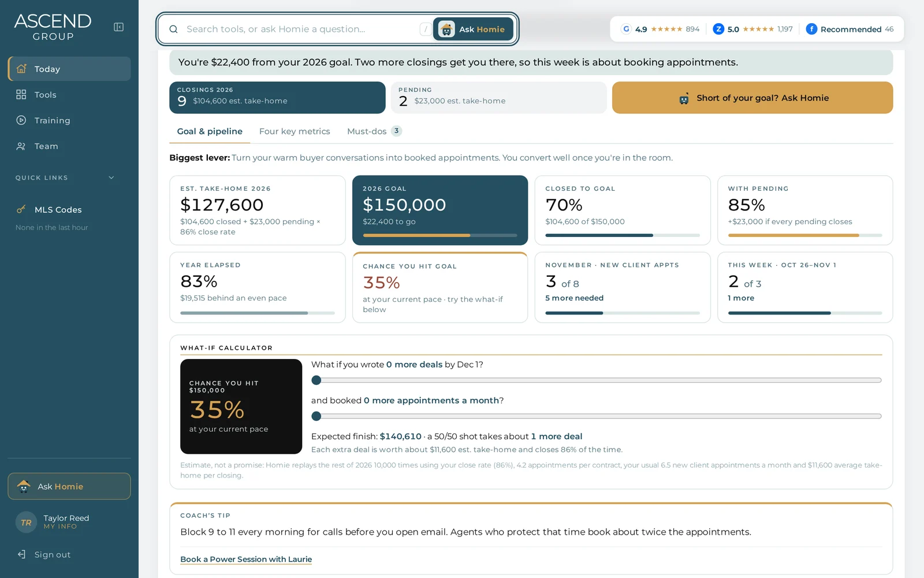924x578 pixels.
Task: Collapse the Quick Links section chevron
Action: pyautogui.click(x=111, y=178)
